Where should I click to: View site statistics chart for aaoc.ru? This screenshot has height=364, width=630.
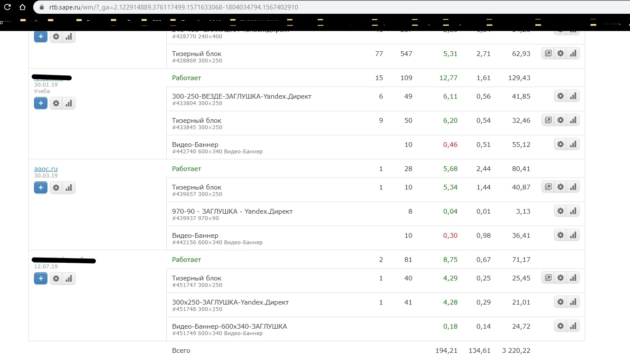click(69, 187)
